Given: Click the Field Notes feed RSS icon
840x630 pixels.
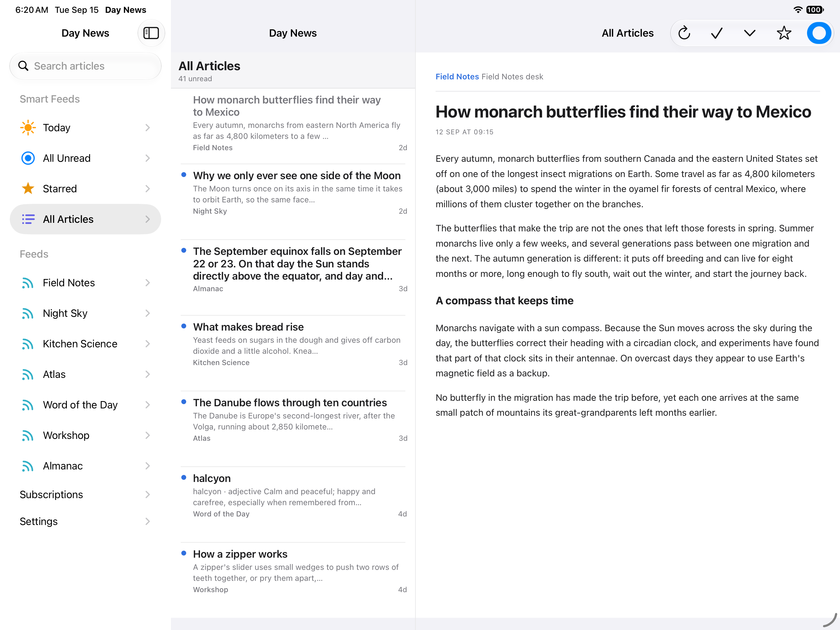Looking at the screenshot, I should (x=28, y=283).
